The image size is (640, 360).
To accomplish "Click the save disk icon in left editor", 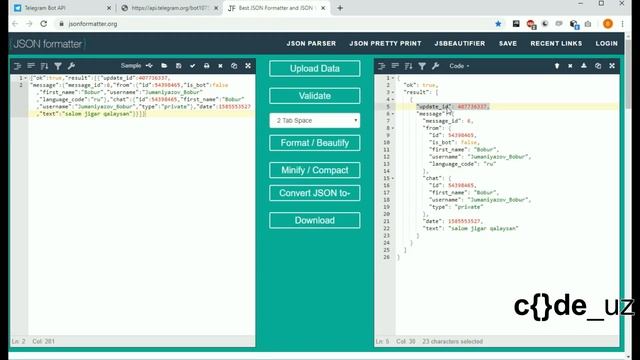I will 178,66.
